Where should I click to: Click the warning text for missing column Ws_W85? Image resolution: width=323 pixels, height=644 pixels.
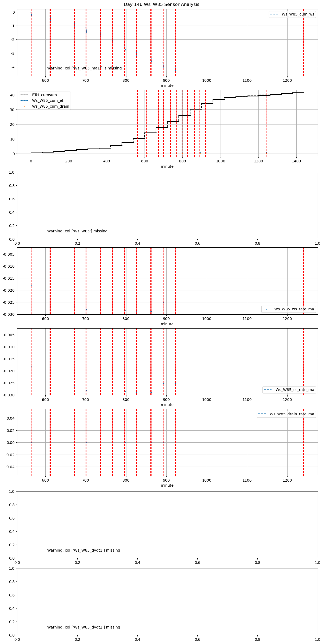[77, 231]
